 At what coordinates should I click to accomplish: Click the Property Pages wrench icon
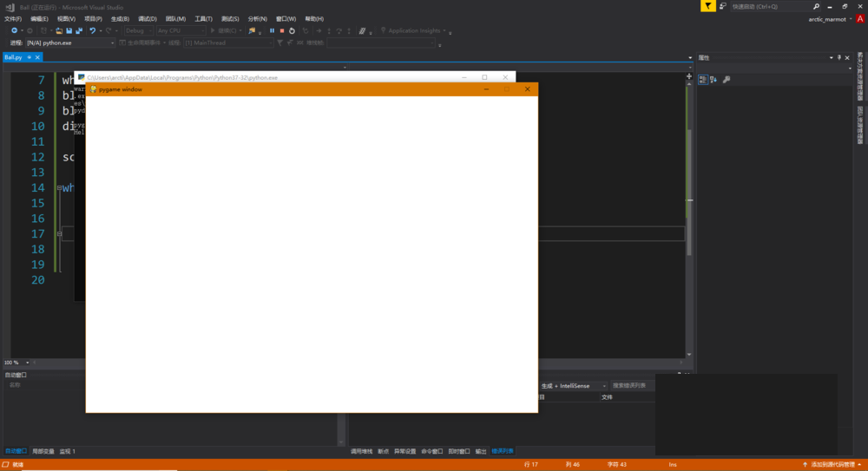coord(727,80)
